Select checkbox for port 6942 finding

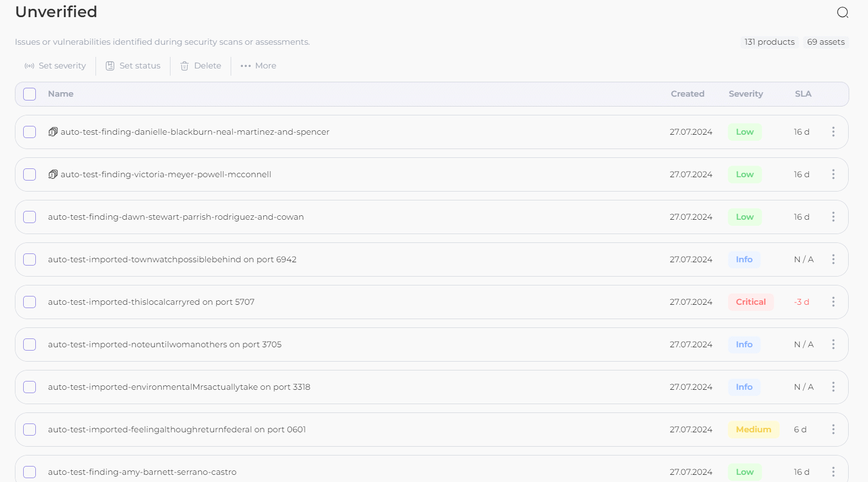pyautogui.click(x=30, y=259)
